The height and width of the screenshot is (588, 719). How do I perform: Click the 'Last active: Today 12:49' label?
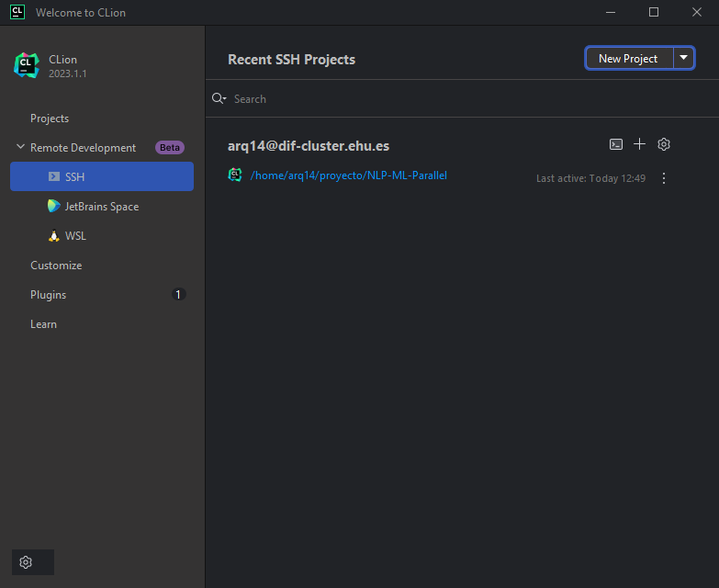tap(590, 178)
